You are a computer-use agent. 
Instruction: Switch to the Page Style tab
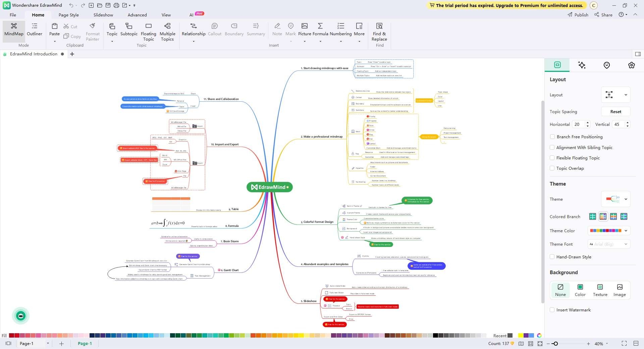pos(68,15)
